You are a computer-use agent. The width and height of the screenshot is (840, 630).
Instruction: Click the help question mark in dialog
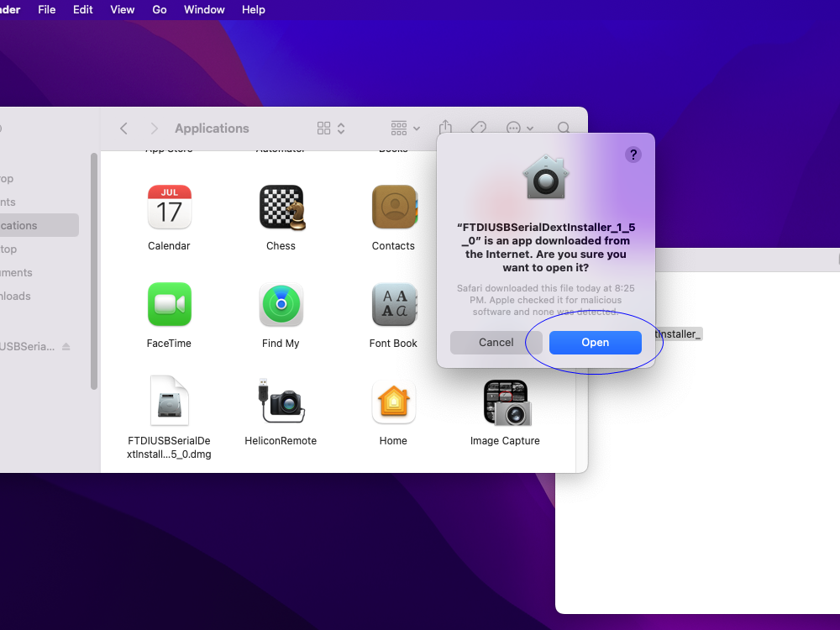(x=633, y=155)
